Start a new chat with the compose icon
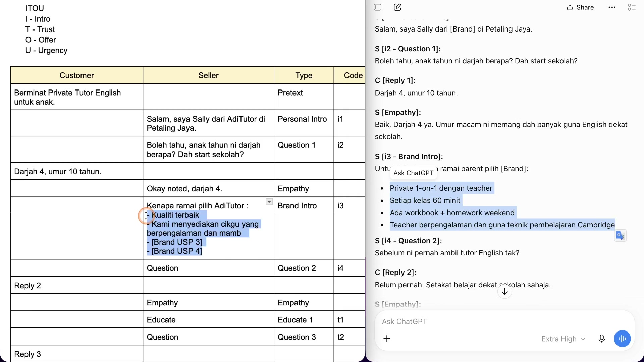This screenshot has width=644, height=362. 397,7
